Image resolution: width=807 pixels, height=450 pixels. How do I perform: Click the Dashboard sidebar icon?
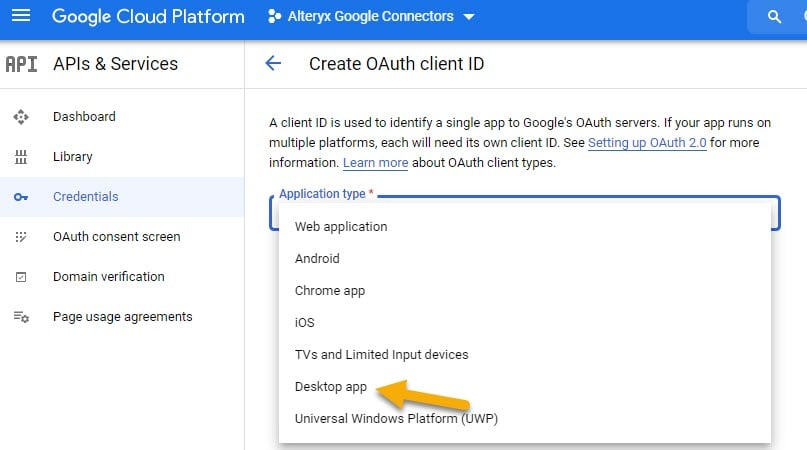point(21,117)
